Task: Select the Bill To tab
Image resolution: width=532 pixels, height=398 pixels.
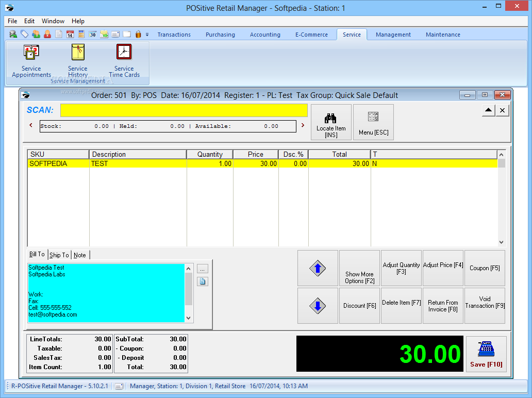Action: coord(37,254)
